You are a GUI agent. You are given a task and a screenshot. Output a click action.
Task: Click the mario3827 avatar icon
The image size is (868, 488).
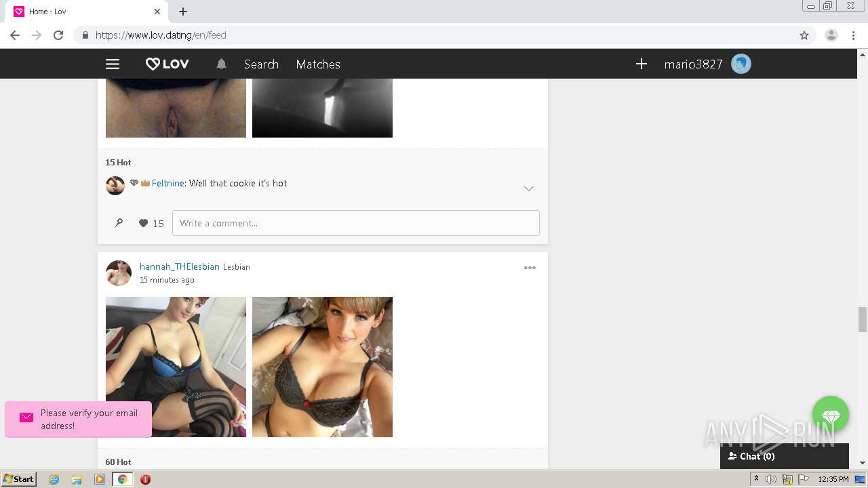(741, 64)
